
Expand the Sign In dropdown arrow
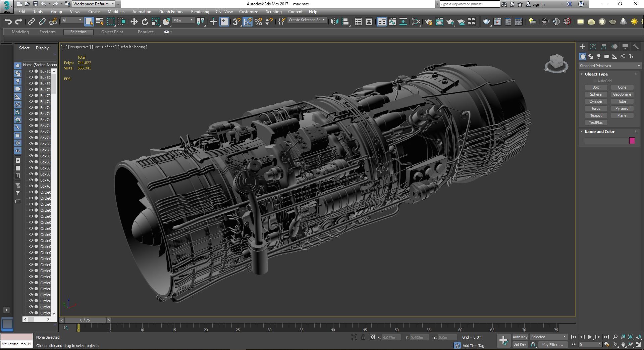pyautogui.click(x=562, y=4)
